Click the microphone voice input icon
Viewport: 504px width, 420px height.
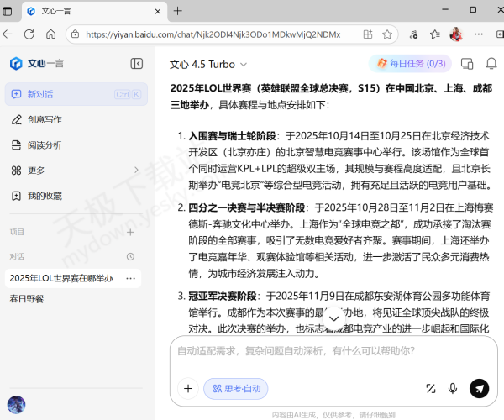tap(453, 388)
